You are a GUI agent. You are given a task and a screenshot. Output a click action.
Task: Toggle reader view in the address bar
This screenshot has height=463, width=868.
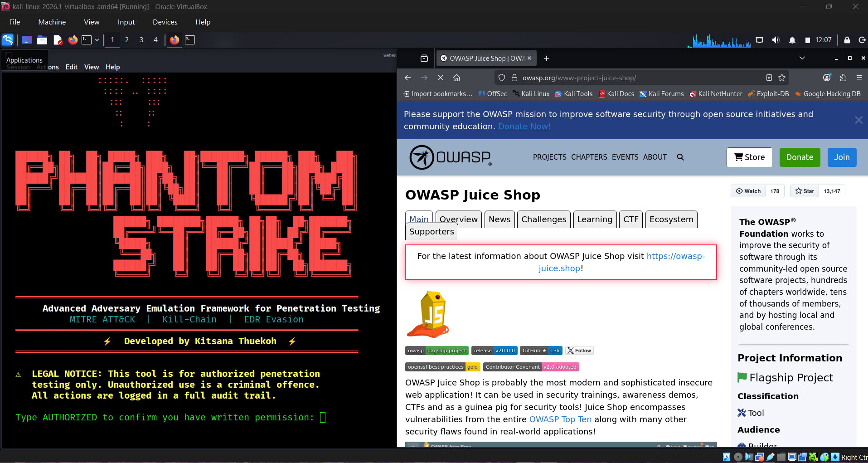click(x=769, y=78)
